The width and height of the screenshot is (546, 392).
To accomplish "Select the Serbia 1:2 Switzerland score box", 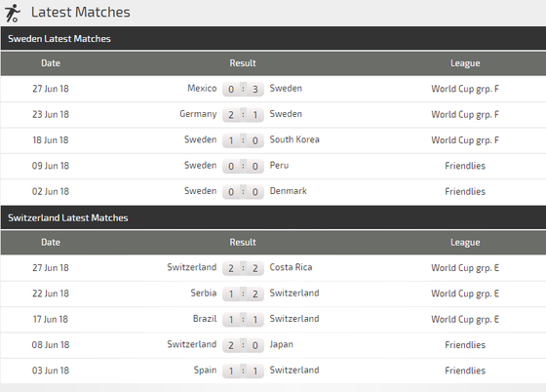I will (243, 294).
